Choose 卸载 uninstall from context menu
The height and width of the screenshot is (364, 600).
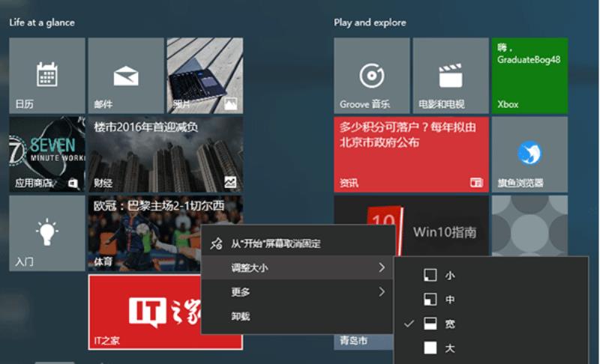click(297, 316)
